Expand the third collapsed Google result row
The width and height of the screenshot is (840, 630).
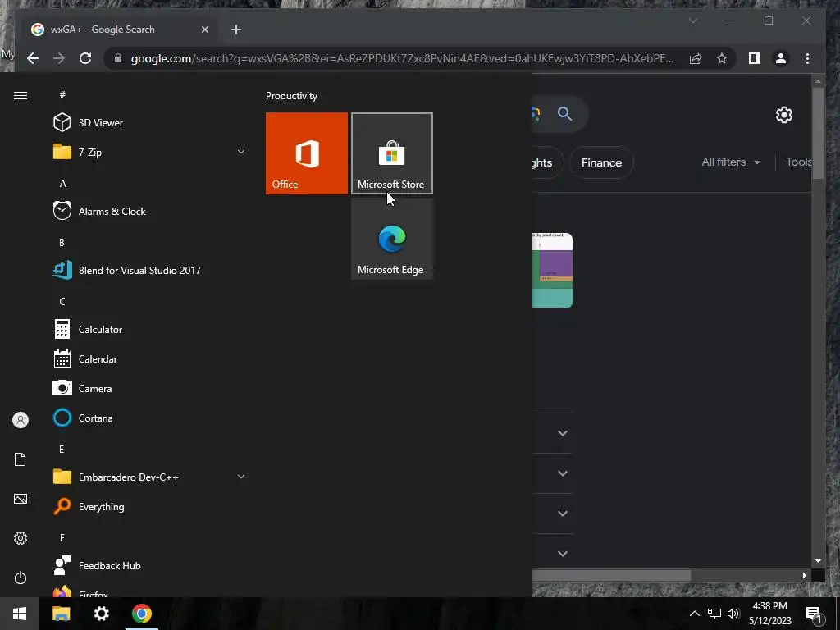(563, 514)
